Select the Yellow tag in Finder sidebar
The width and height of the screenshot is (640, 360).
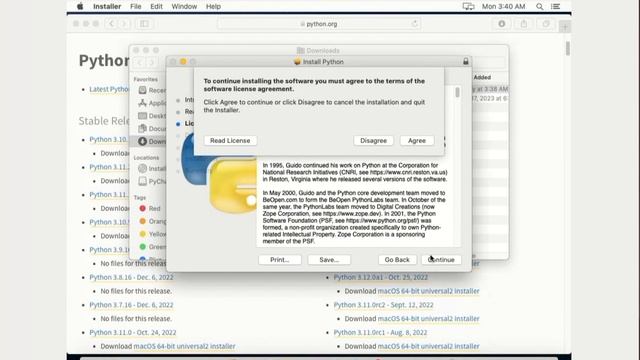[x=152, y=234]
